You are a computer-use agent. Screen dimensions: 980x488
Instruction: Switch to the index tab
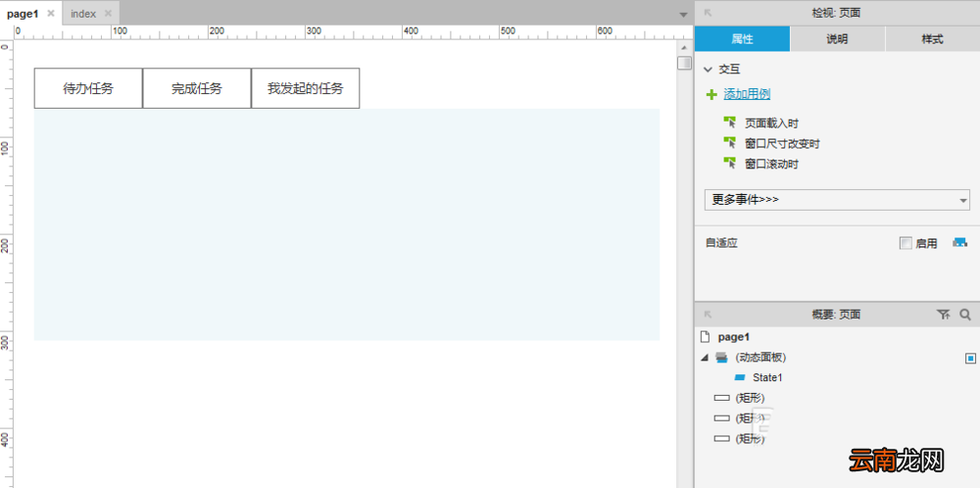click(x=83, y=13)
